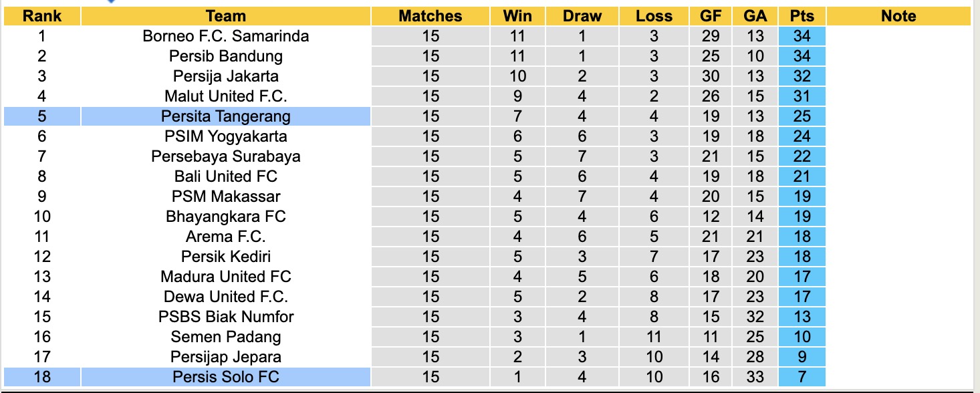Click the GA column header
This screenshot has width=980, height=393.
click(x=755, y=16)
